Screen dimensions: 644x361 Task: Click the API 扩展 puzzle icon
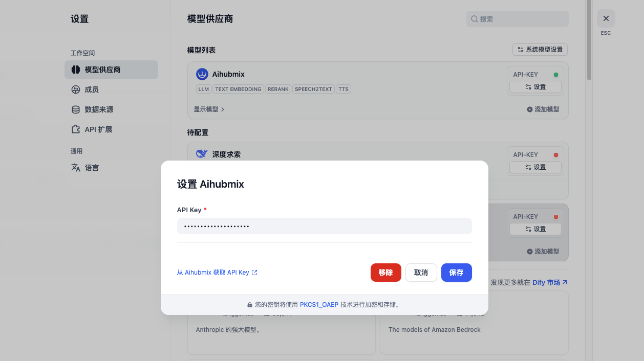[x=76, y=129]
